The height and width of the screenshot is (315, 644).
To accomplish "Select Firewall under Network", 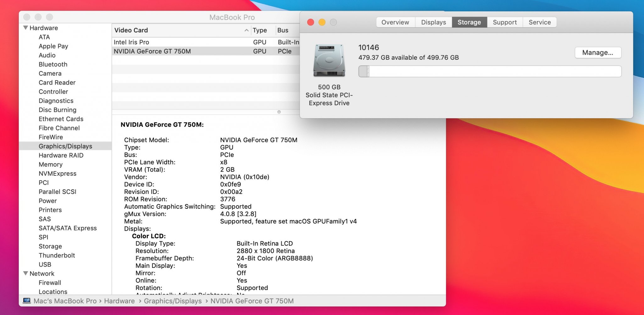I will 50,283.
